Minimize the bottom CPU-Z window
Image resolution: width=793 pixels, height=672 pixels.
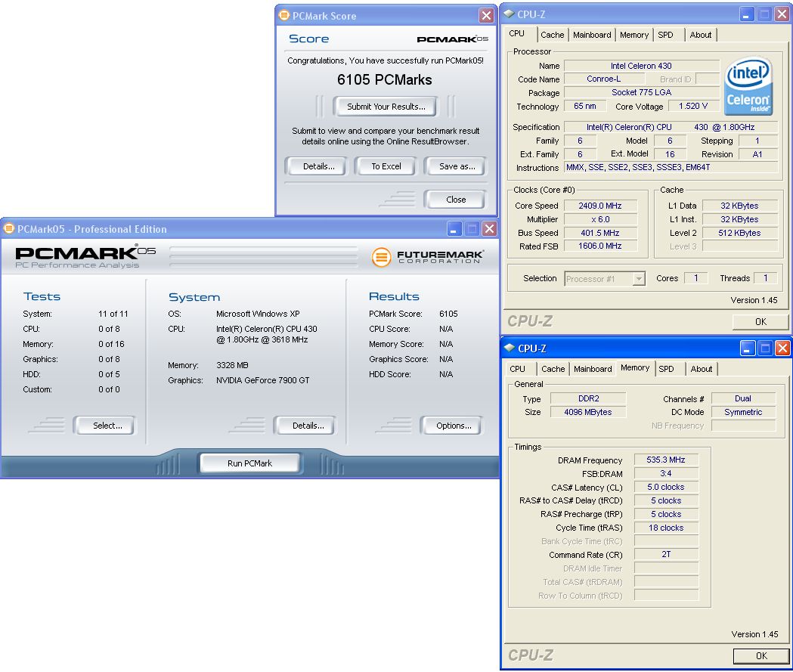click(x=748, y=348)
